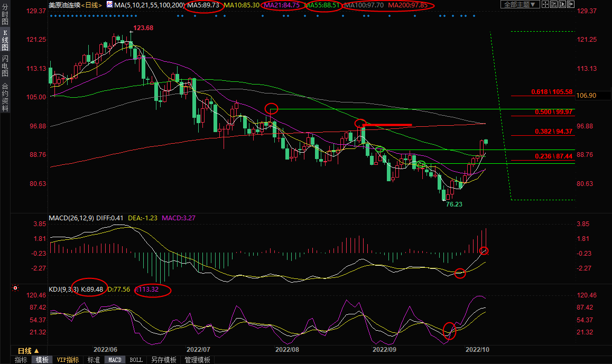Click the crosshair cursor icon in top toolbar

point(545,4)
